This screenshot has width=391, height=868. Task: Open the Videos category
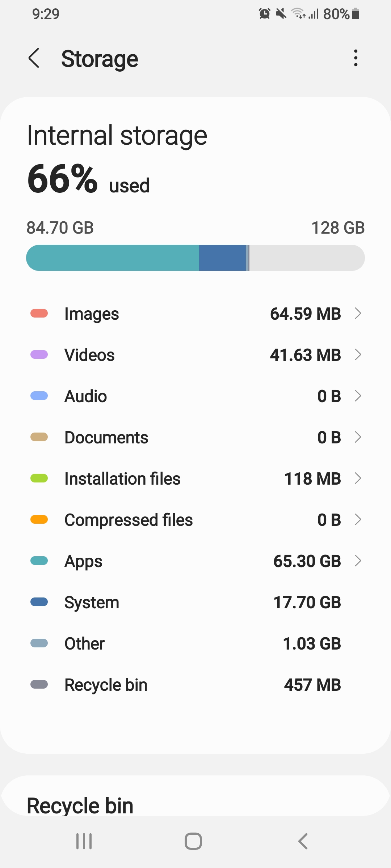click(x=195, y=355)
